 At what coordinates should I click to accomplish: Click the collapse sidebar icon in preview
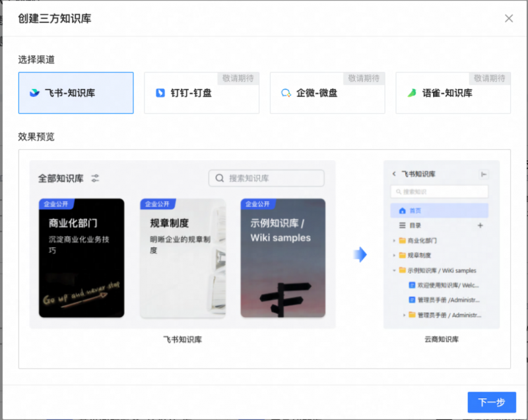[483, 174]
